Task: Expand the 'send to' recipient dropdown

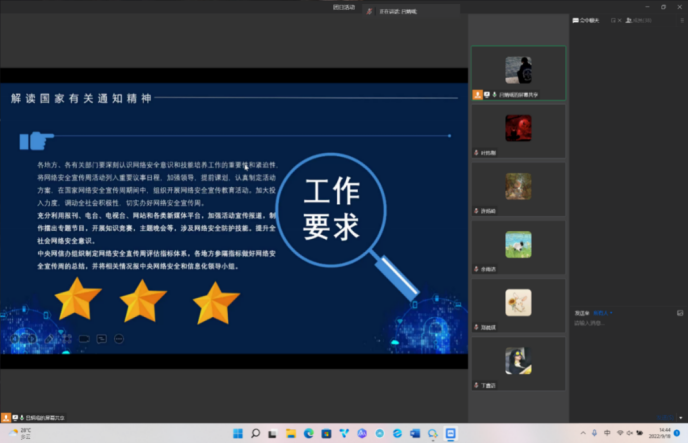Action: (x=603, y=313)
